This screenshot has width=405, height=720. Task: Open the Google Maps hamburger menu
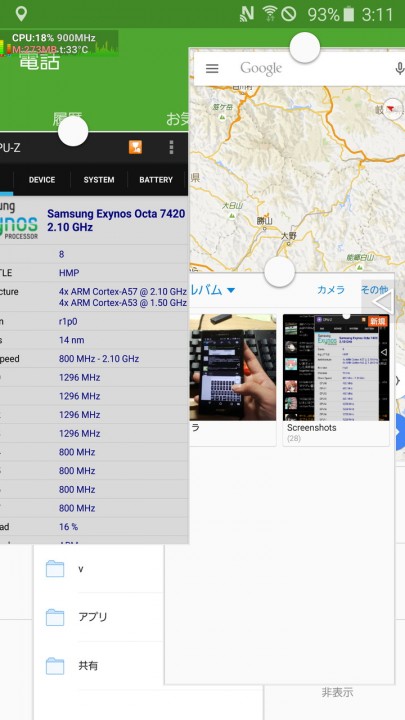212,68
